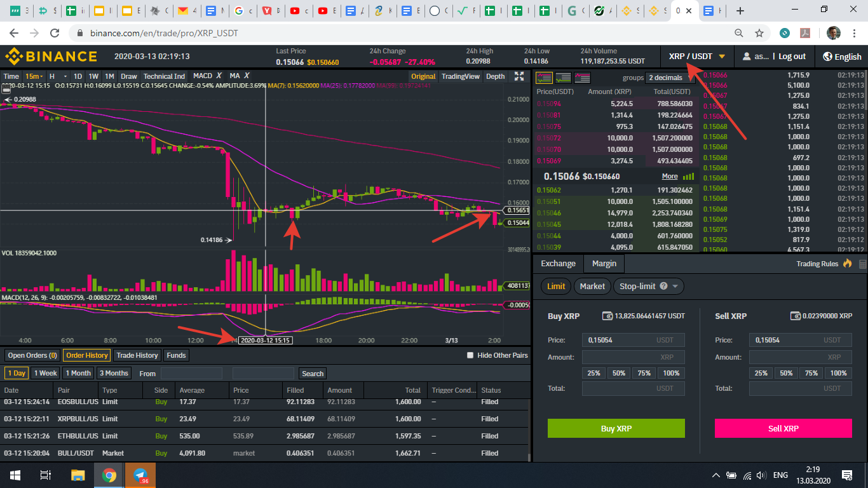
Task: Open File Explorer from taskbar
Action: 78,475
